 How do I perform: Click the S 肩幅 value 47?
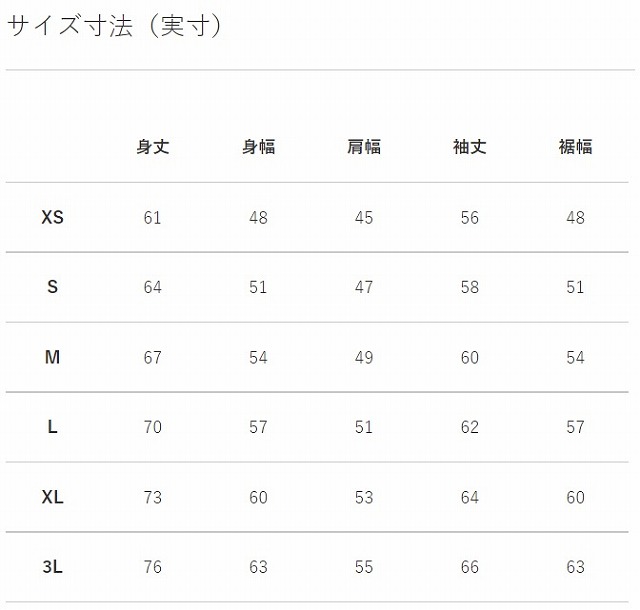coord(364,288)
